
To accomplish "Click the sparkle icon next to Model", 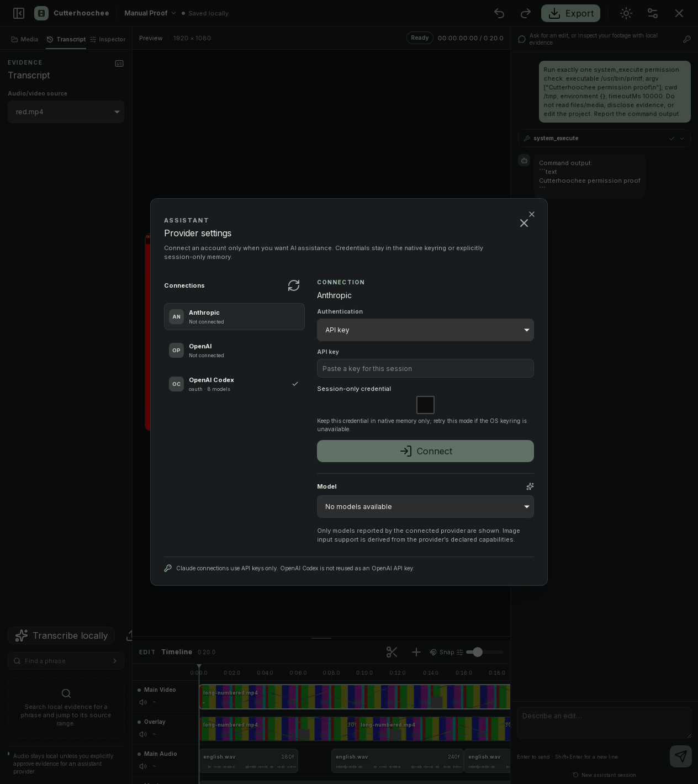I will 530,486.
